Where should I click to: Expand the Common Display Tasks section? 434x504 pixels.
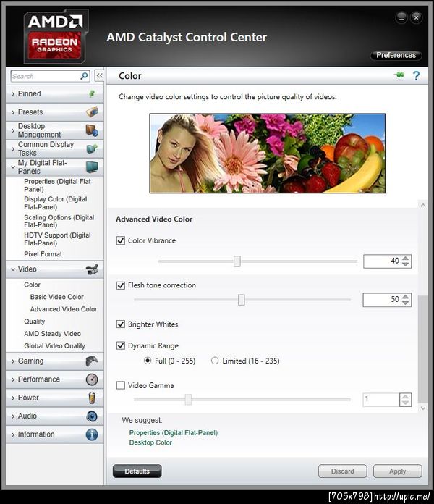point(13,149)
